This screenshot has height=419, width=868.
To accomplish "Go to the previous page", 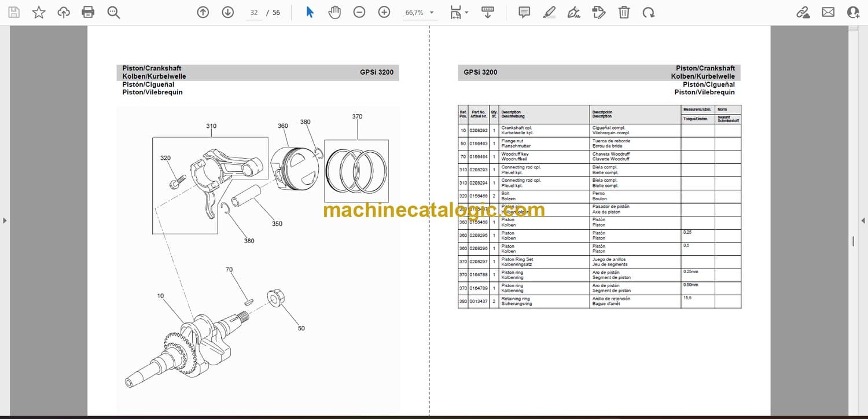I will click(x=203, y=12).
